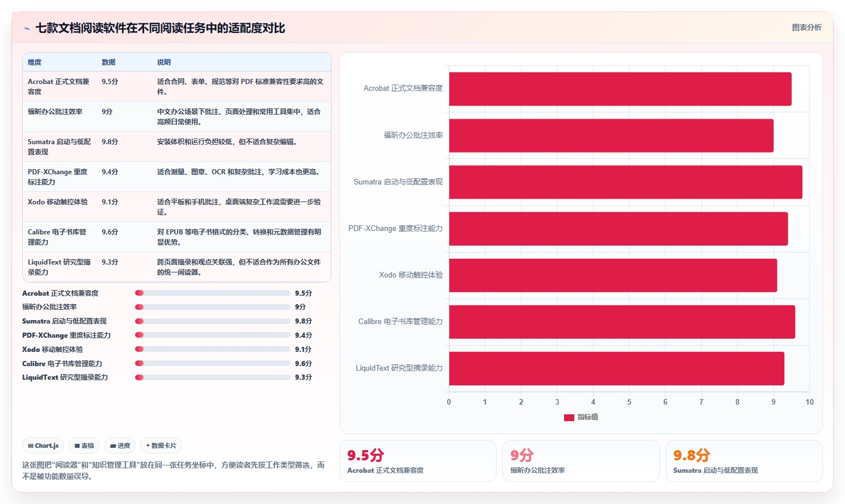Click the PDF-XChange 重度标注能力 progress bar
Screen dimensions: 845x504
click(x=213, y=335)
